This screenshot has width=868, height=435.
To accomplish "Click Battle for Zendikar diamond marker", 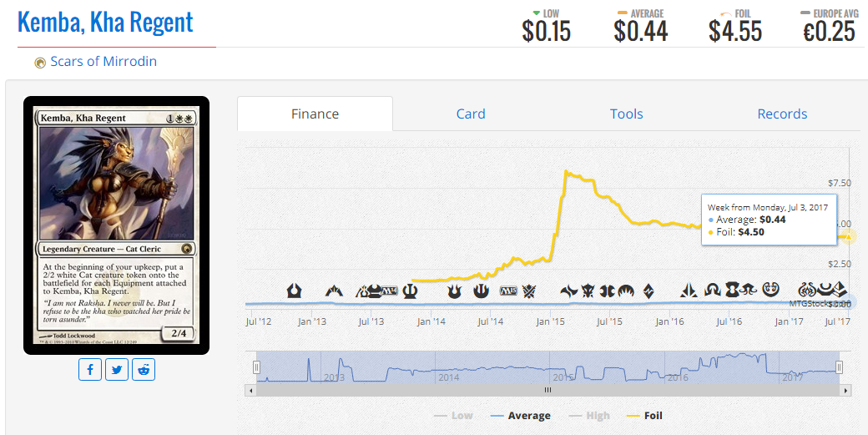I will click(648, 291).
